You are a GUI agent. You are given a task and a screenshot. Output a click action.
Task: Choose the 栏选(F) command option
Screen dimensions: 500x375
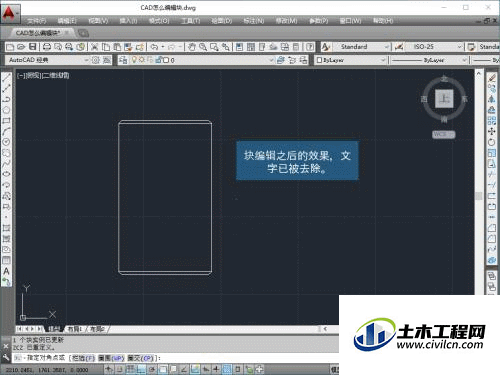click(84, 358)
